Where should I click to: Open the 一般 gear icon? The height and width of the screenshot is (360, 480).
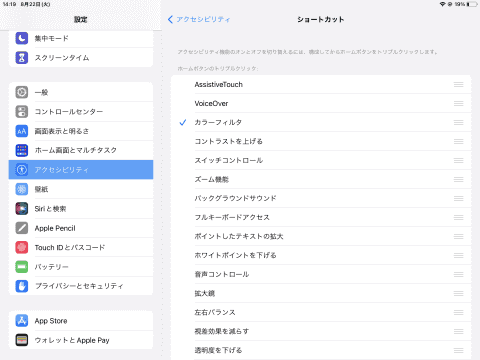tap(22, 92)
